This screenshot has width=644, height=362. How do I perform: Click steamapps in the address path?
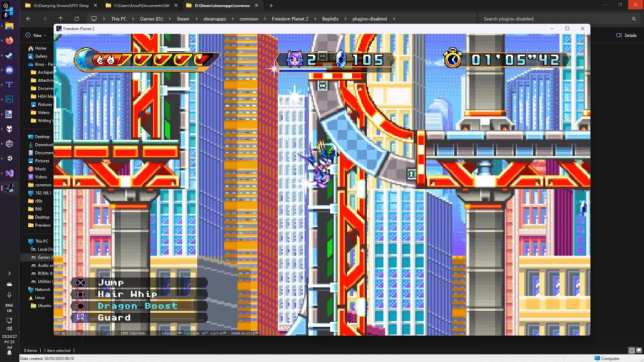coord(215,19)
